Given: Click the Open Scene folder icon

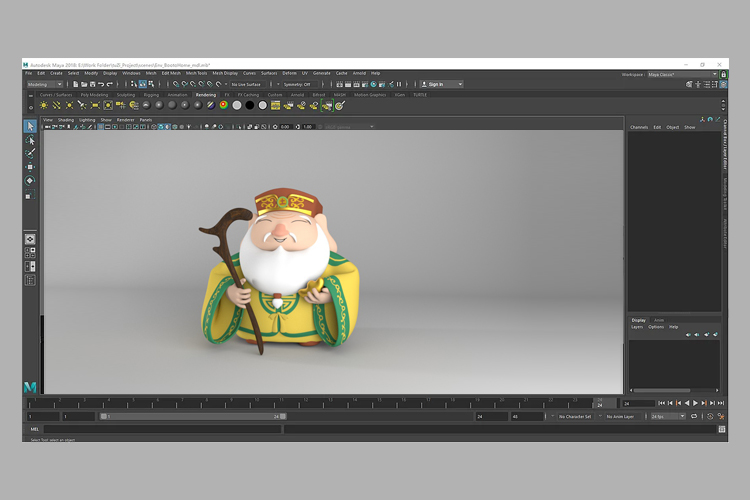Looking at the screenshot, I should [x=84, y=84].
